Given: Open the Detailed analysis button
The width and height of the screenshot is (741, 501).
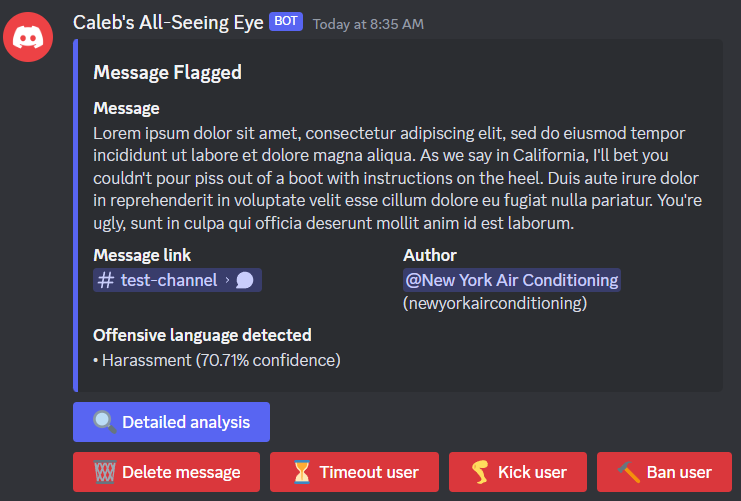Looking at the screenshot, I should pos(171,422).
